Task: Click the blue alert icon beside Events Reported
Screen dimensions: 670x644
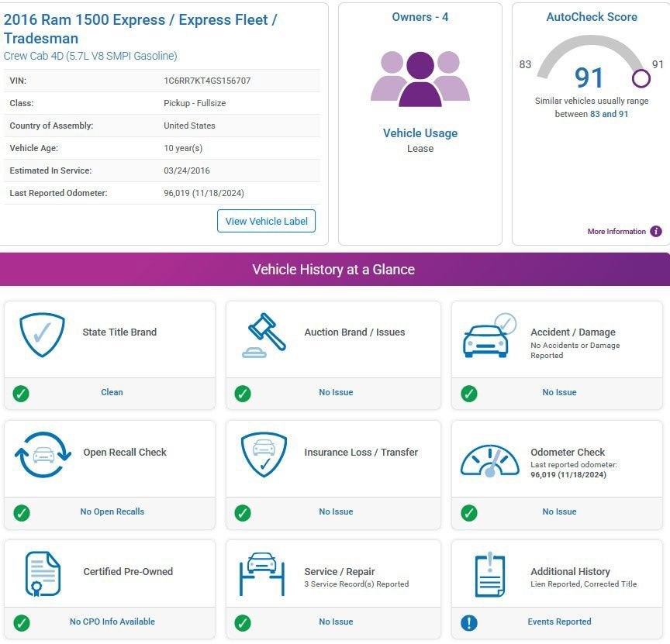Action: click(x=468, y=622)
